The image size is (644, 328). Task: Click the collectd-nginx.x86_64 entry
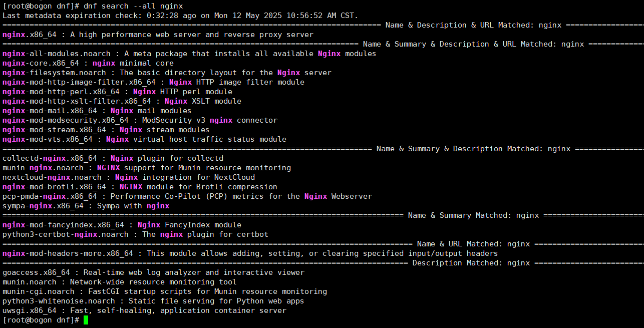click(113, 158)
